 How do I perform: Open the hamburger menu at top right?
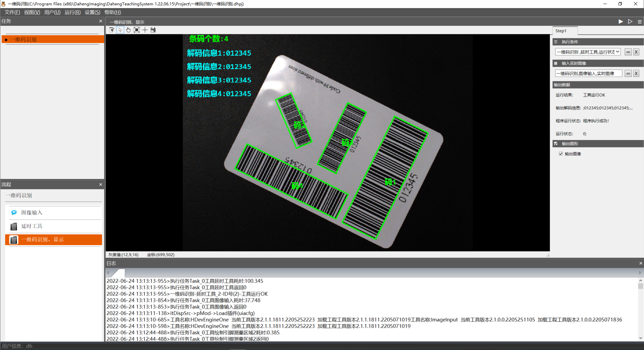click(x=640, y=21)
